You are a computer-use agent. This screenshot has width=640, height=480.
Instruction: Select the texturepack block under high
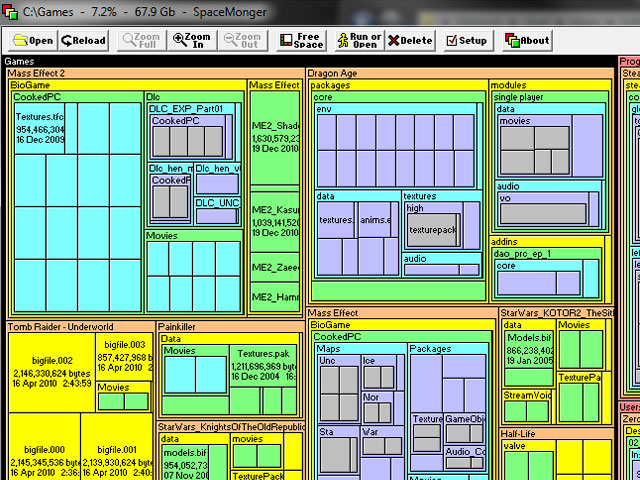432,230
